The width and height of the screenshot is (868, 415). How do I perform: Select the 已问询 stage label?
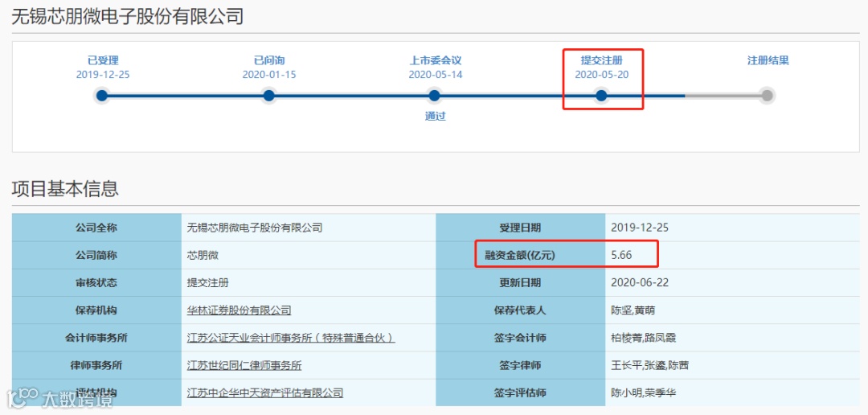[269, 61]
